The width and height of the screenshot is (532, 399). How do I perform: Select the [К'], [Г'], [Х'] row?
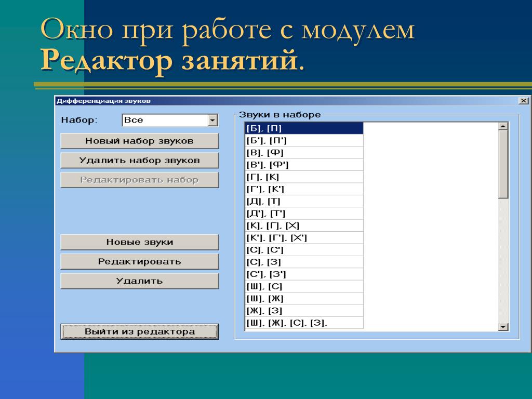(x=304, y=238)
